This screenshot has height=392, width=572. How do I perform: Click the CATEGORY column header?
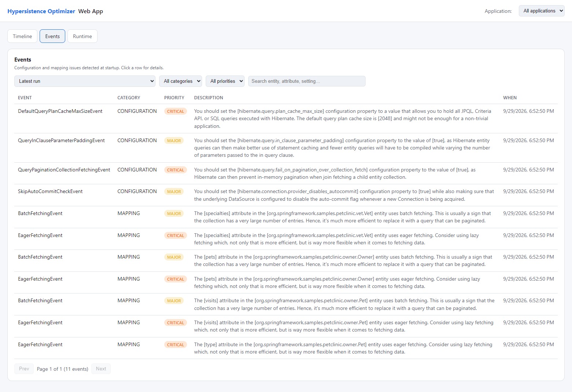click(129, 98)
